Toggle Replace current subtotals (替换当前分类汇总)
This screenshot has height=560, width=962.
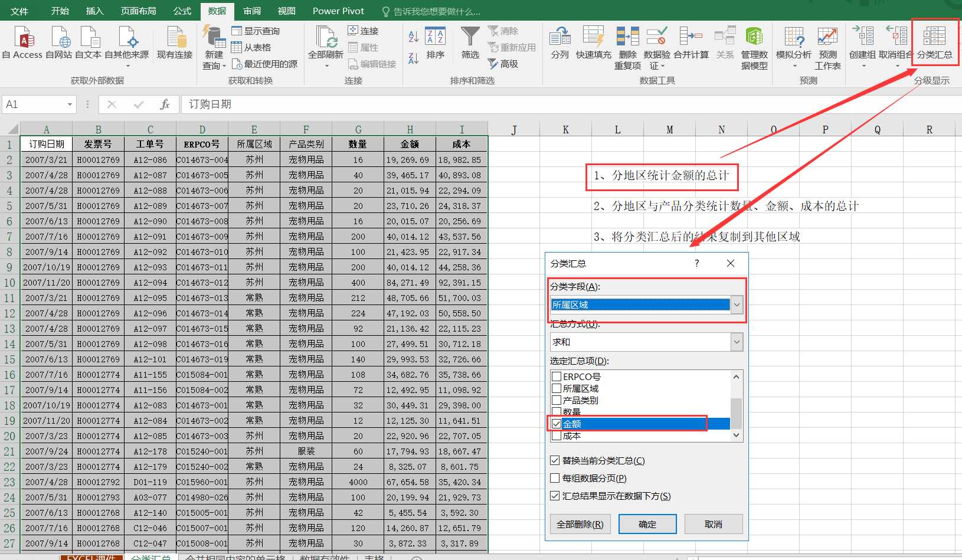coord(555,460)
